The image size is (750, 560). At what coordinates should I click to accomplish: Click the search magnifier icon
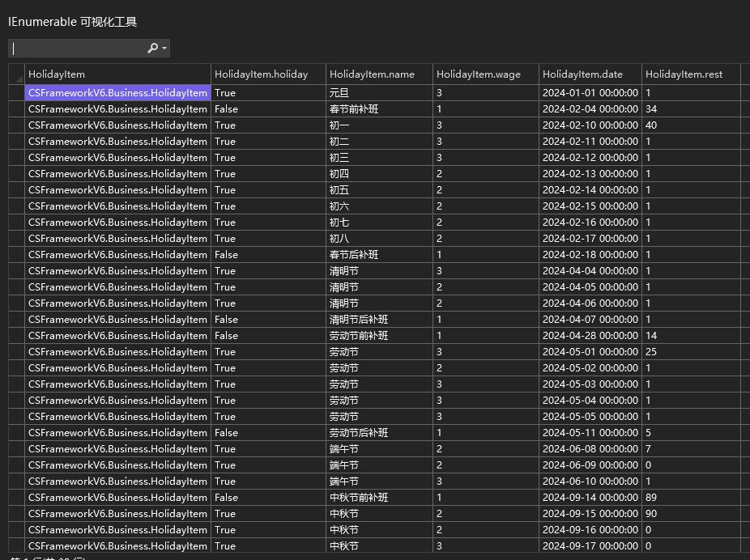[152, 49]
